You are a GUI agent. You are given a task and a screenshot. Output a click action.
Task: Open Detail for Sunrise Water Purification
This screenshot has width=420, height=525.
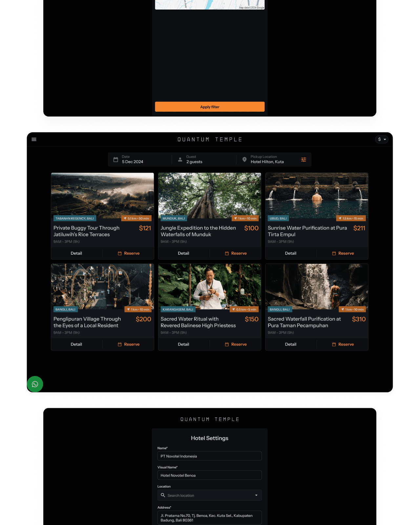click(x=291, y=253)
